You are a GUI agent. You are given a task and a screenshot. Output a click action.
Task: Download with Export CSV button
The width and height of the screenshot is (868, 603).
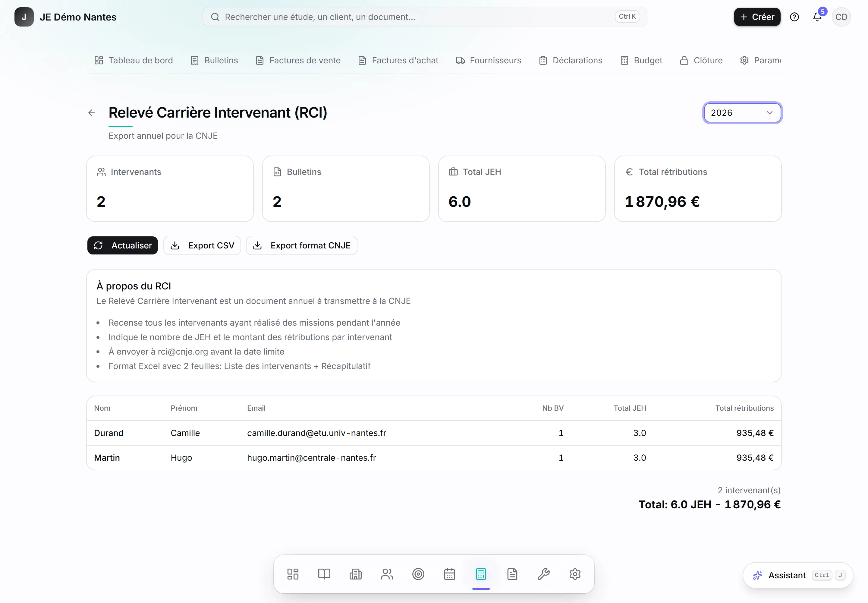click(202, 246)
